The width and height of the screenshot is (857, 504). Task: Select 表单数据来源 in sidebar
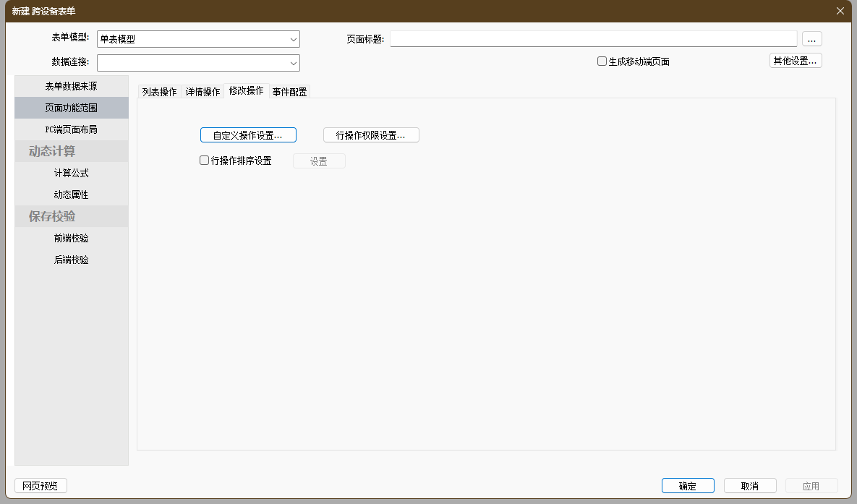coord(71,86)
